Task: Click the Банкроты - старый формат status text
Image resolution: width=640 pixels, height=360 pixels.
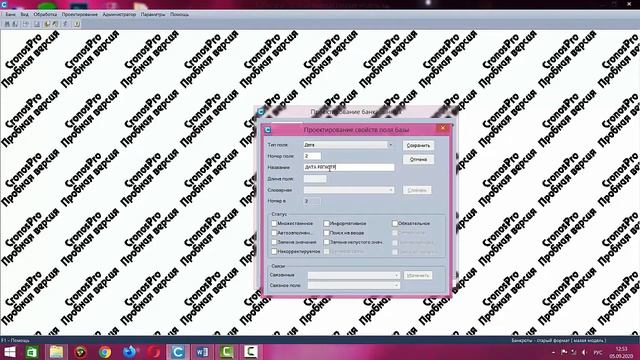Action: pos(558,340)
